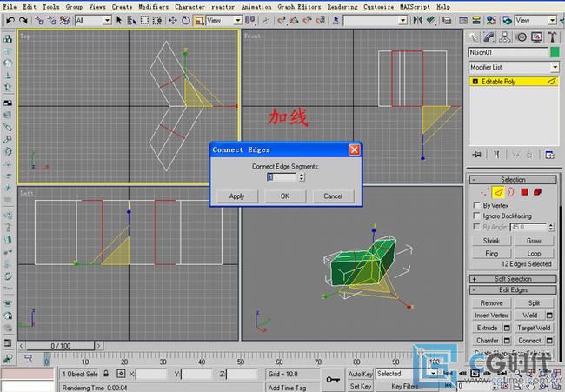Choose the Select and Rotate tool
The height and width of the screenshot is (392, 565).
(x=185, y=21)
